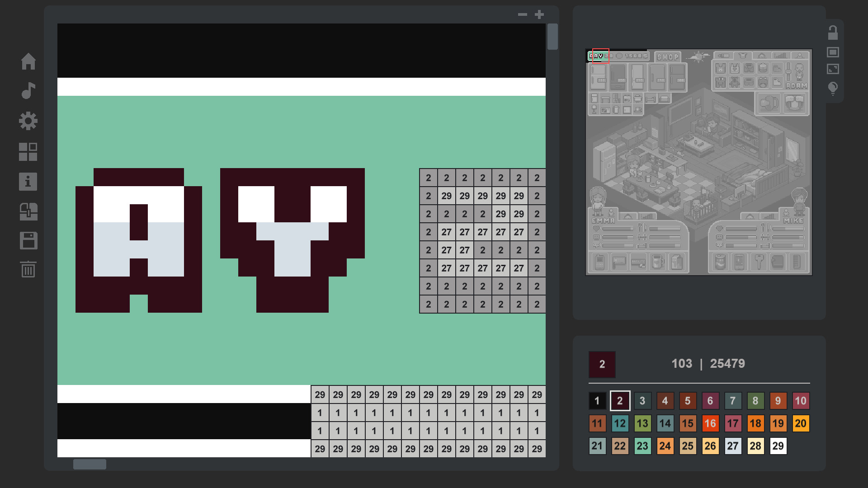868x488 pixels.
Task: Return to the home screen
Action: (28, 62)
